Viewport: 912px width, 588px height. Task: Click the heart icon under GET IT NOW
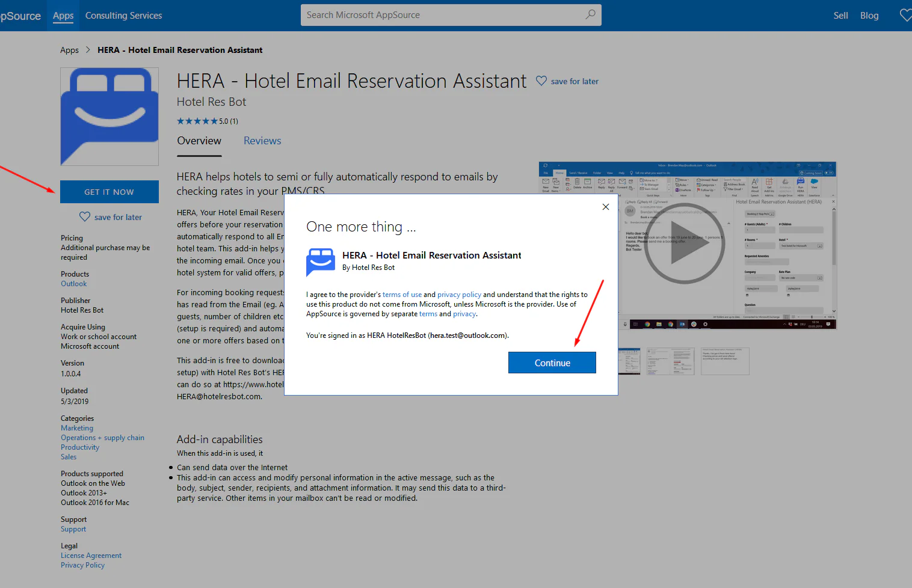[85, 216]
